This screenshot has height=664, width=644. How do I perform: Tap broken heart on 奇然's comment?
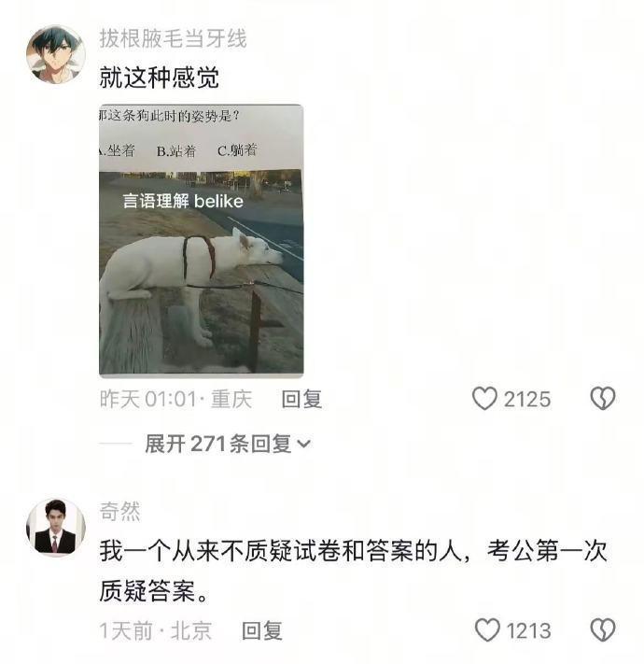pyautogui.click(x=603, y=629)
